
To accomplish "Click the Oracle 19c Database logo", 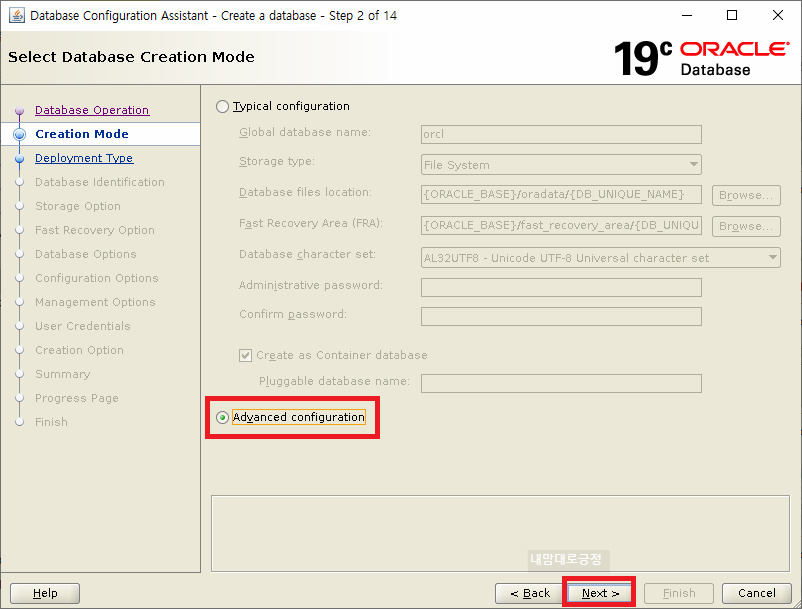I will (701, 58).
